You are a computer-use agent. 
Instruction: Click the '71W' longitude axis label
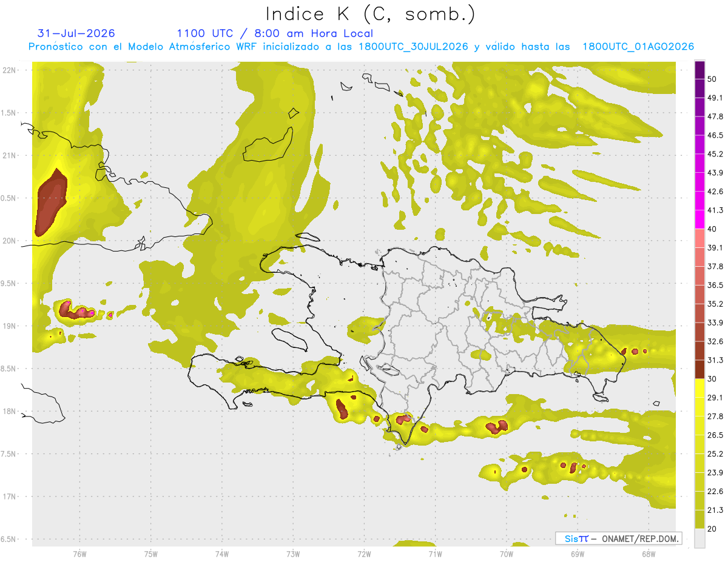(435, 554)
